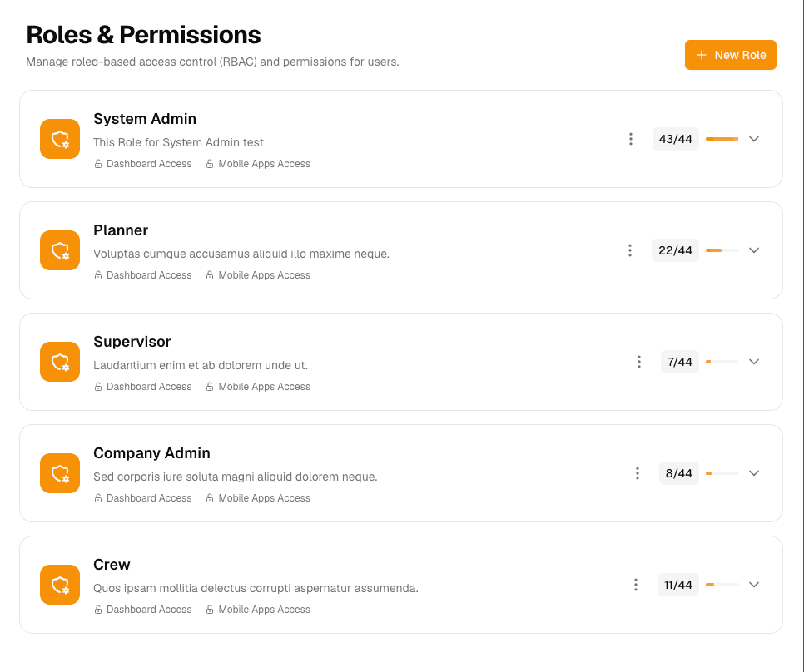Click the Supervisor role shield icon

click(x=60, y=362)
